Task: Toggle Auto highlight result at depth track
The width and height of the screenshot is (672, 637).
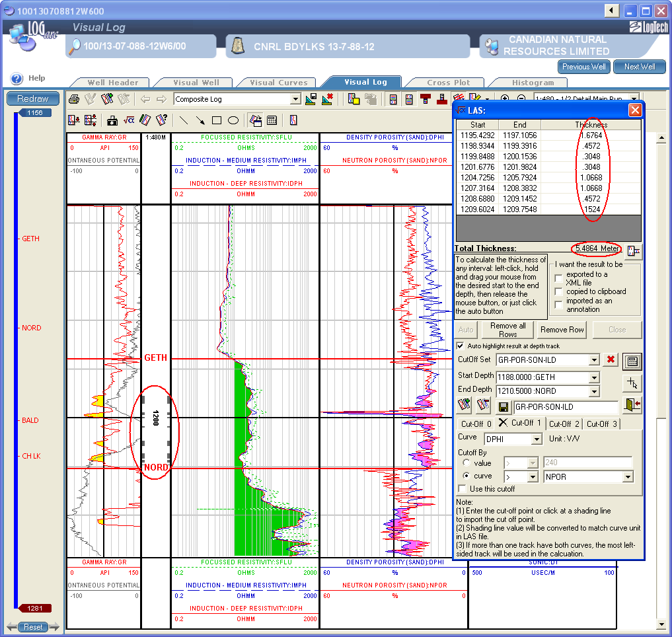Action: click(461, 346)
